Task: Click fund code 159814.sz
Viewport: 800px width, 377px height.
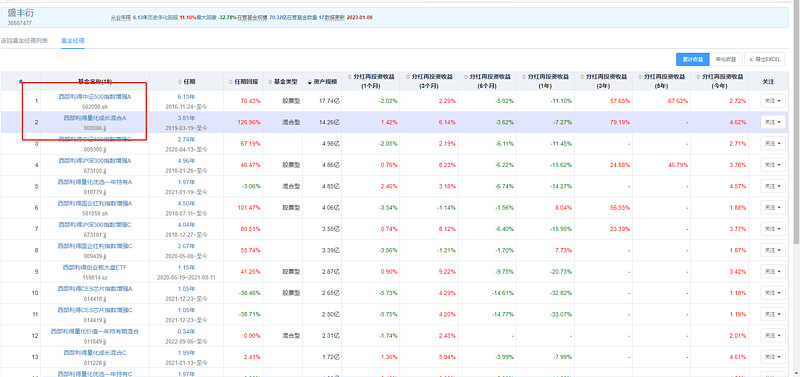Action: (95, 277)
